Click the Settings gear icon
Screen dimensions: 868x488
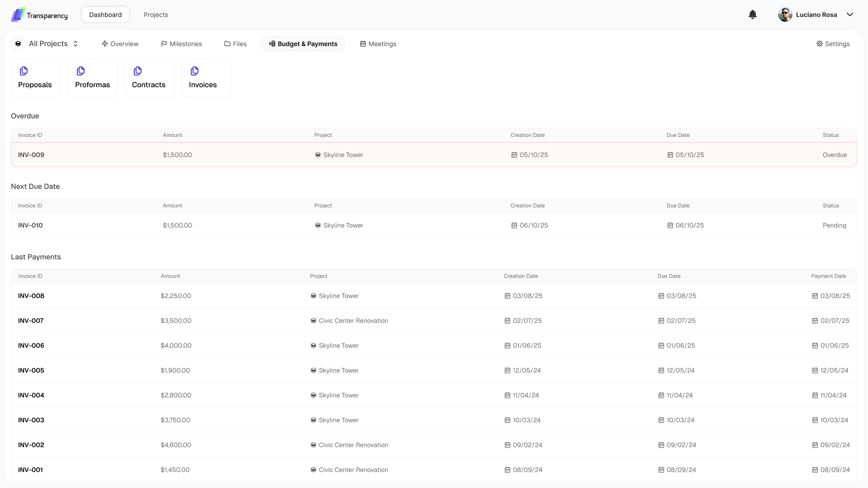point(819,44)
